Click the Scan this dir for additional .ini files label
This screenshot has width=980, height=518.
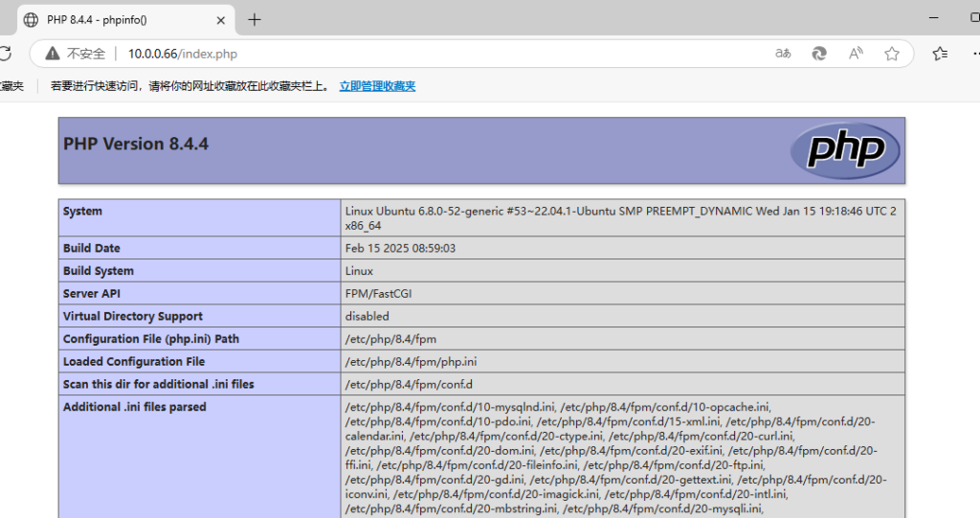pyautogui.click(x=158, y=384)
